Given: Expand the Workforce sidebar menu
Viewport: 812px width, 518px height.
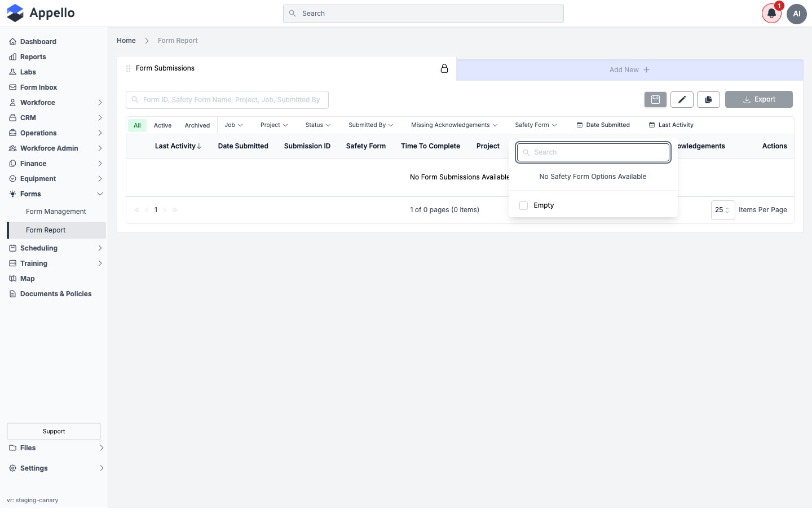Looking at the screenshot, I should [56, 103].
